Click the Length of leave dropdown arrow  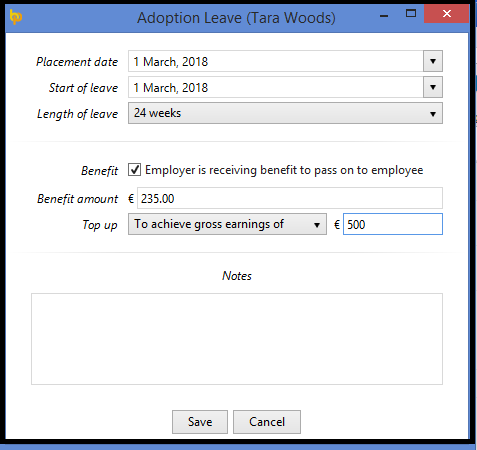click(x=433, y=114)
